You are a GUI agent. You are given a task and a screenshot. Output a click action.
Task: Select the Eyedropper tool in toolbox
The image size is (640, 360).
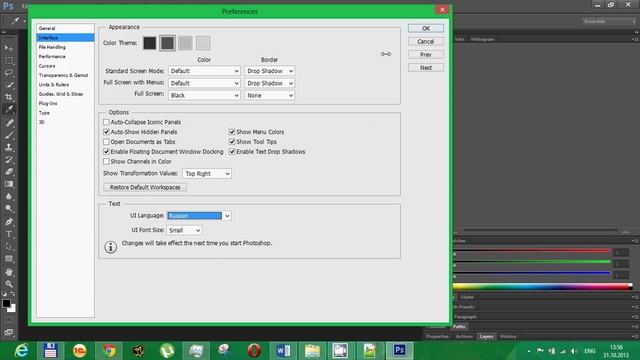pyautogui.click(x=9, y=109)
